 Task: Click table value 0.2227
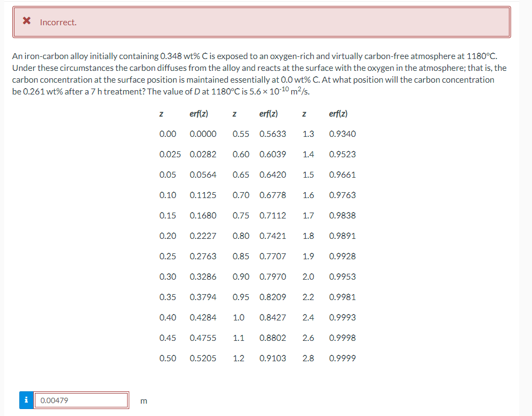[203, 236]
